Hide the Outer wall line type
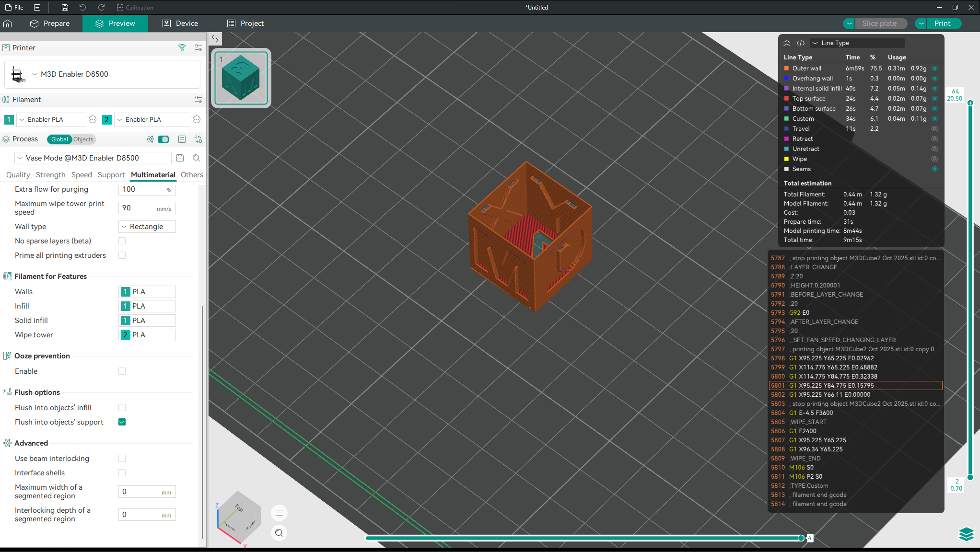 point(934,69)
